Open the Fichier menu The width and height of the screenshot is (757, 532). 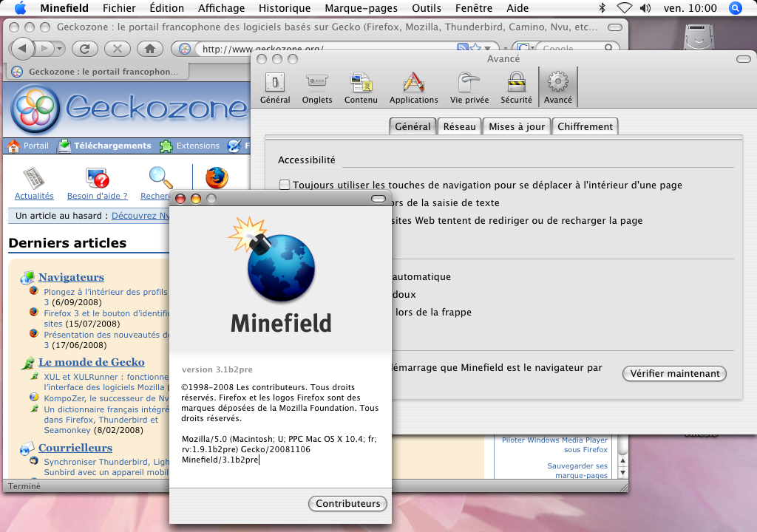[119, 7]
